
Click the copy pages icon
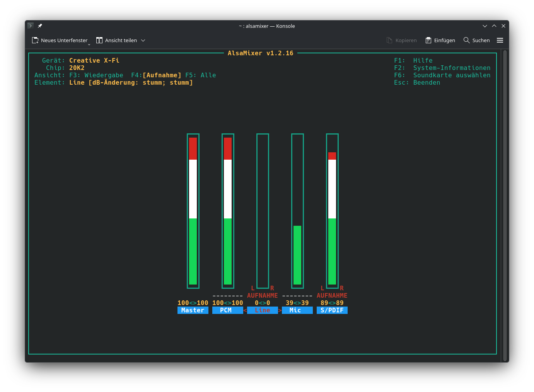point(389,40)
